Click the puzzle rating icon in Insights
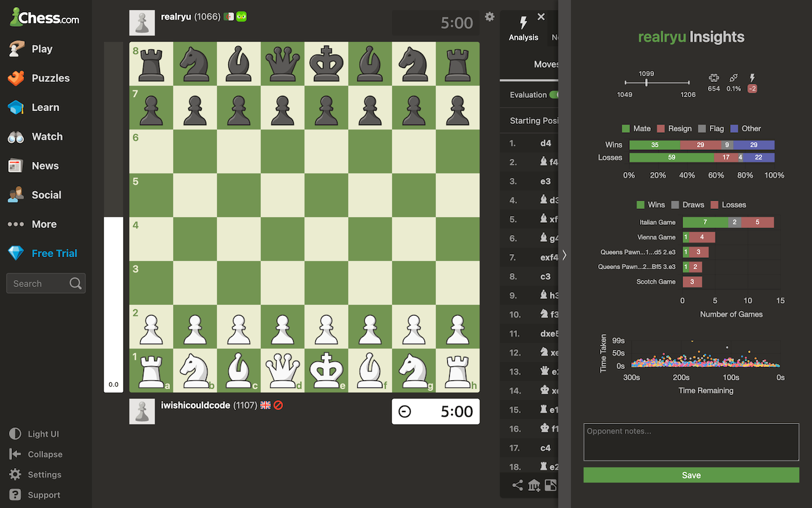This screenshot has height=508, width=812. tap(714, 77)
